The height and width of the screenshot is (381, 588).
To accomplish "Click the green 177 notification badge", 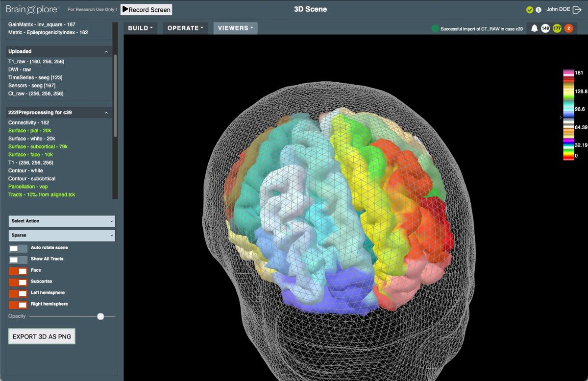I will (x=557, y=28).
